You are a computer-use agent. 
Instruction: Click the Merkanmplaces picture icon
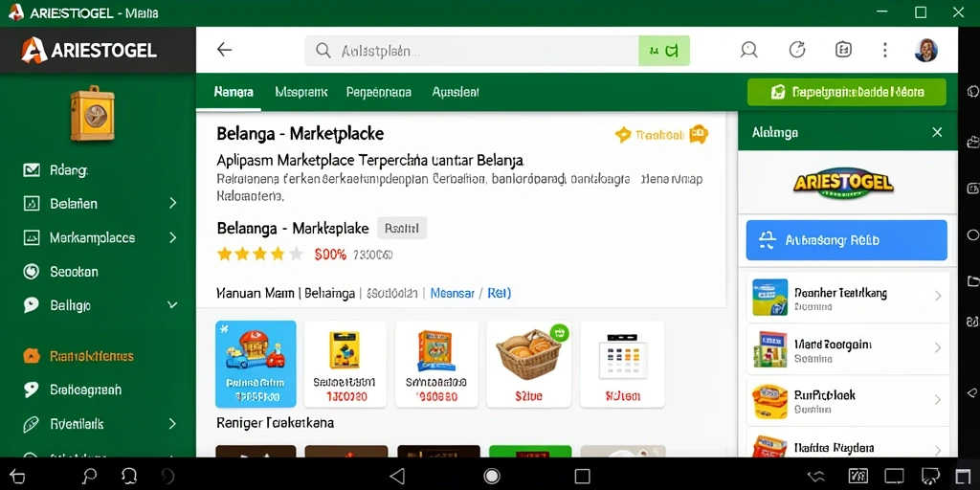point(32,237)
